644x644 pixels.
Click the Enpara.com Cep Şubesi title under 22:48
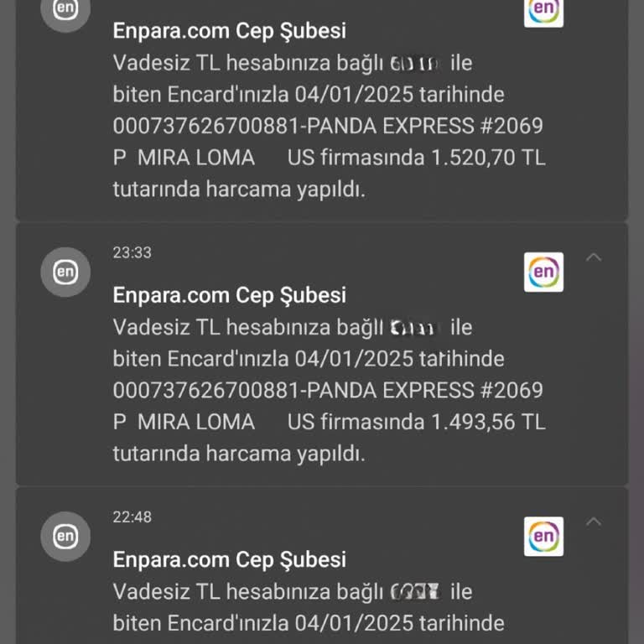229,559
